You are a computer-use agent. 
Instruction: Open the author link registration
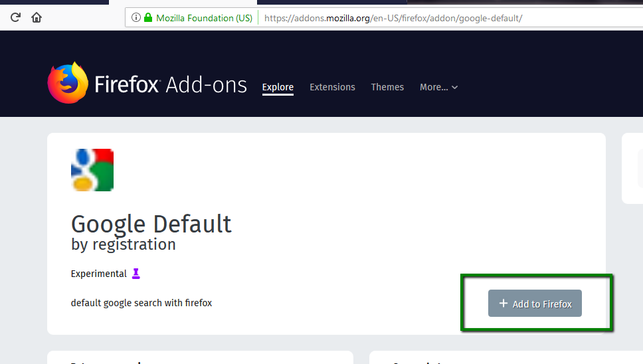pos(134,244)
